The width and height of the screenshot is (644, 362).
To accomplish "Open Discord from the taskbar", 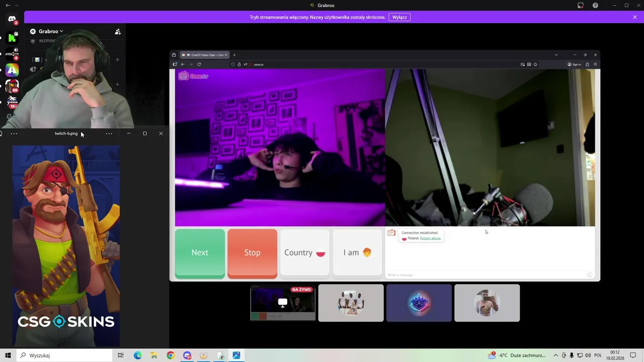I will [x=187, y=355].
